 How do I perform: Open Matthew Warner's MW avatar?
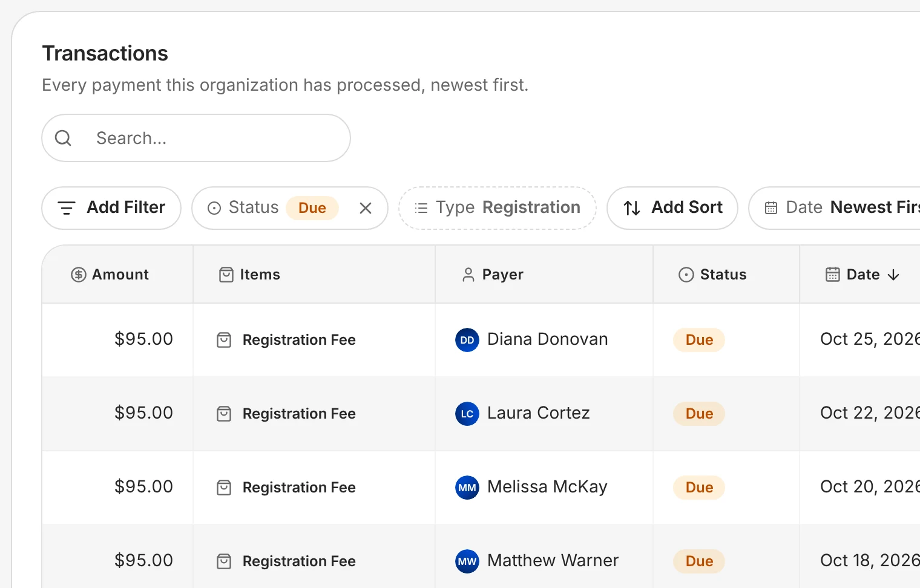pos(467,561)
